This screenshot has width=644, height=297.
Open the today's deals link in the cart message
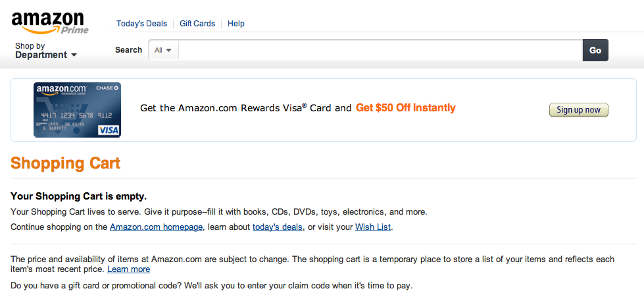278,227
